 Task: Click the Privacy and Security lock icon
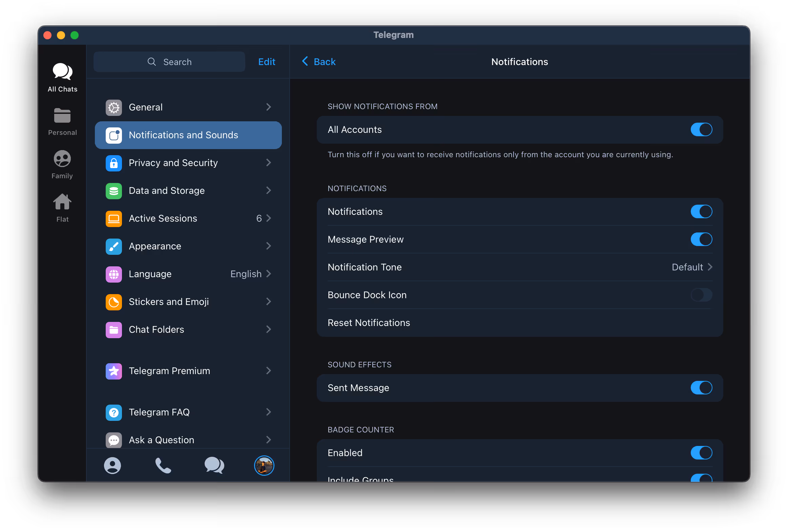pyautogui.click(x=114, y=163)
